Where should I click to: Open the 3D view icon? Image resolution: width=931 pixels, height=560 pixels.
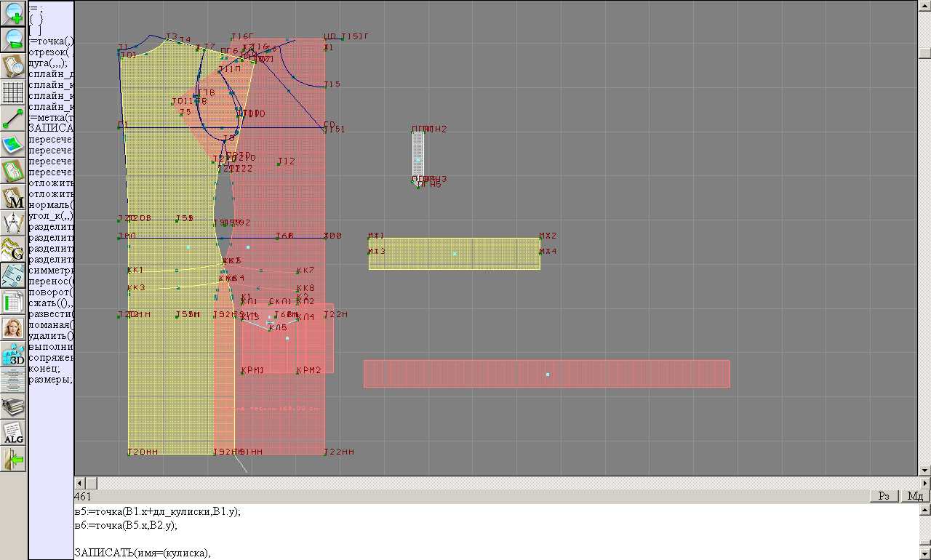[14, 354]
